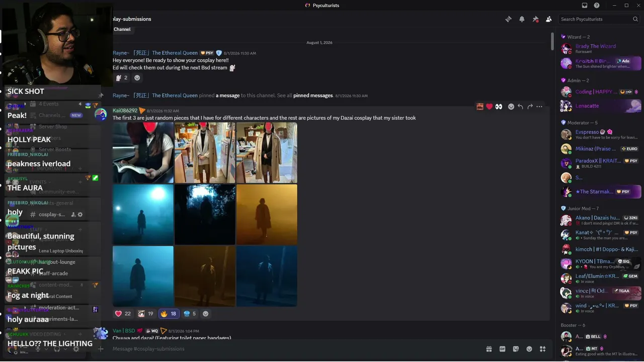Open the VIDEO EDITING category
The image size is (644, 362).
click(x=45, y=334)
